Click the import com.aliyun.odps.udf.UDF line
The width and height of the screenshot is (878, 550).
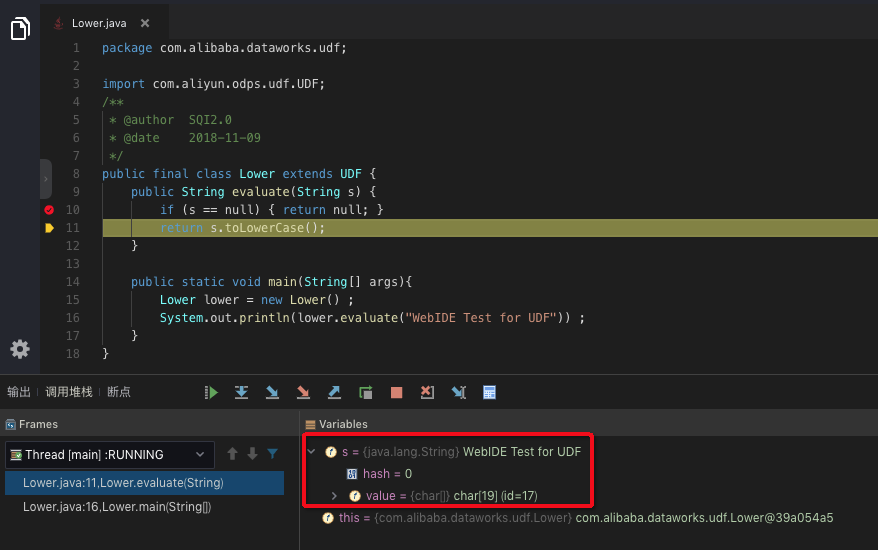point(213,84)
